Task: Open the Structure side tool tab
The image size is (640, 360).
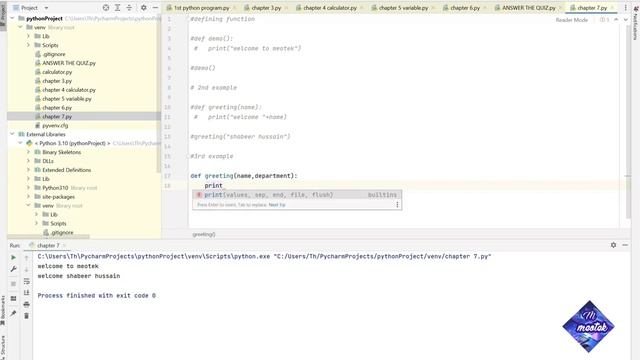Action: click(x=3, y=346)
